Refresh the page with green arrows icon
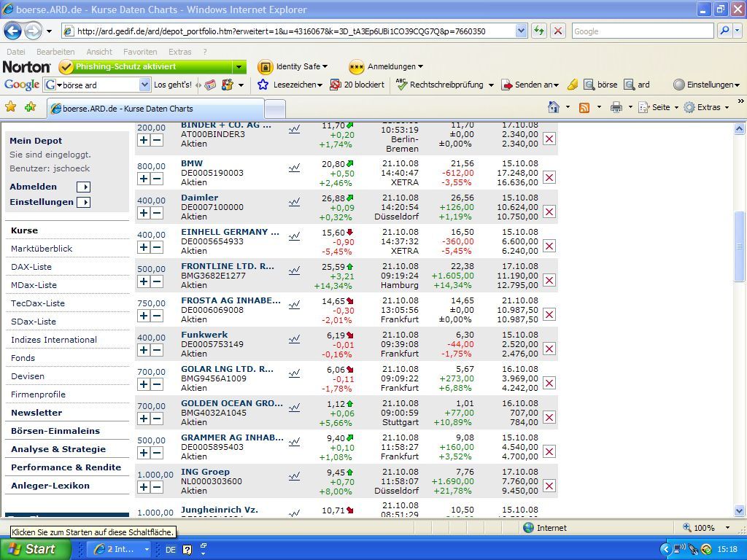This screenshot has height=560, width=747. pyautogui.click(x=539, y=31)
